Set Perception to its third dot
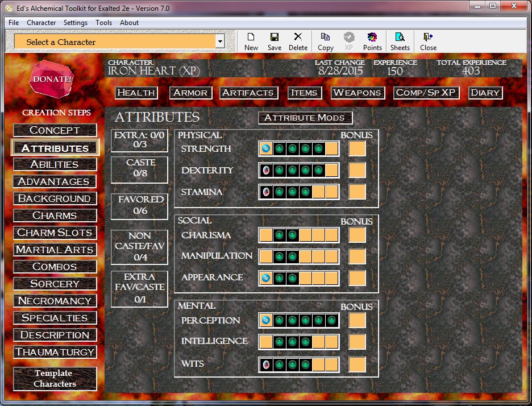 pyautogui.click(x=305, y=320)
